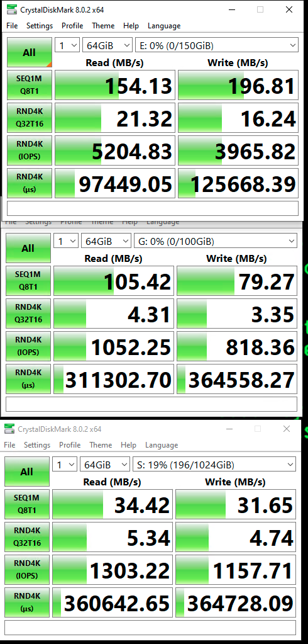The height and width of the screenshot is (644, 308).
Task: Click S: sequential read result 34.42
Action: 113,504
